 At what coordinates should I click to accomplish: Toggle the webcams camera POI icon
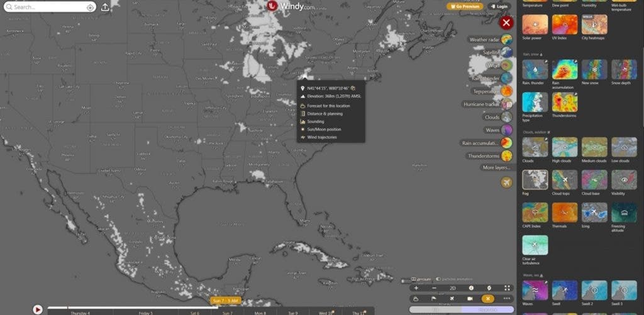click(470, 299)
